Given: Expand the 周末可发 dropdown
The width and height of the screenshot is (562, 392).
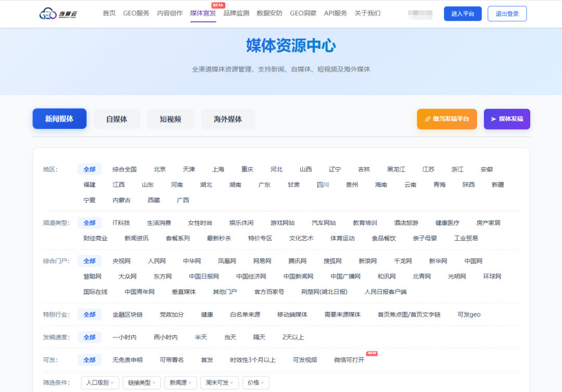Looking at the screenshot, I should (220, 383).
